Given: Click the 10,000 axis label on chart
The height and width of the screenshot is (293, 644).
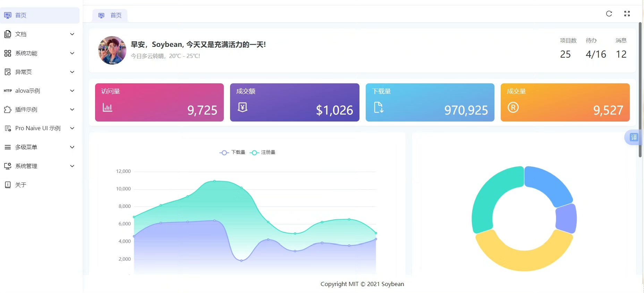Looking at the screenshot, I should tap(123, 189).
